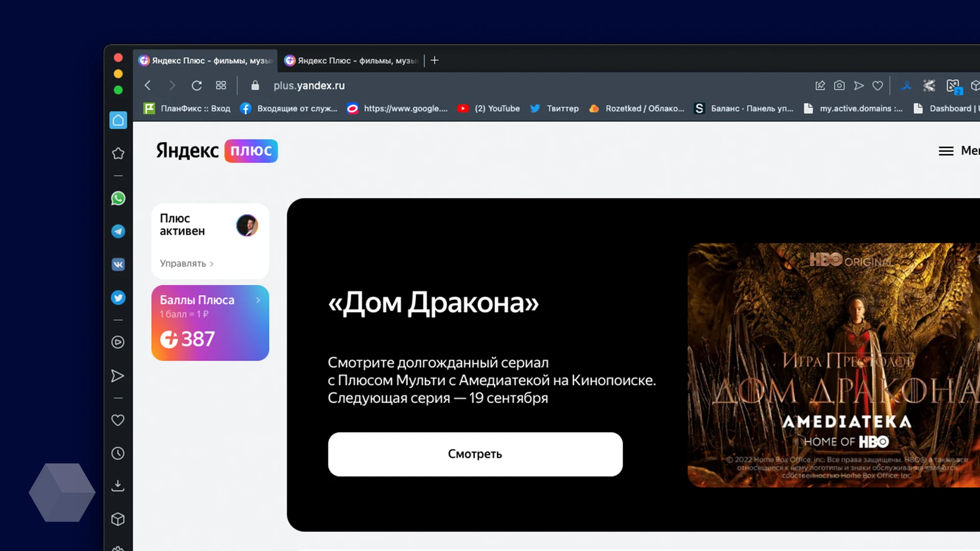The height and width of the screenshot is (551, 980).
Task: Click extension icon with badge 2
Action: [x=953, y=86]
